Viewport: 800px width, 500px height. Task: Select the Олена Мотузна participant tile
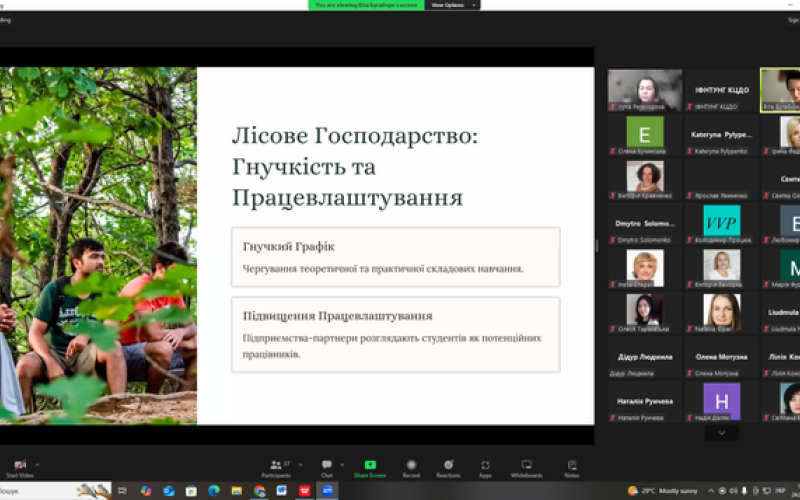click(721, 357)
